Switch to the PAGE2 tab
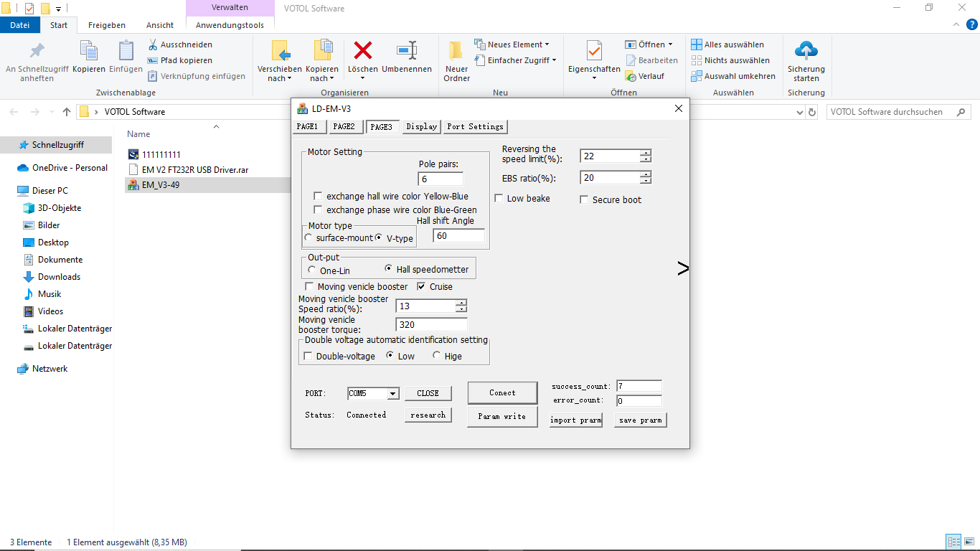 344,127
